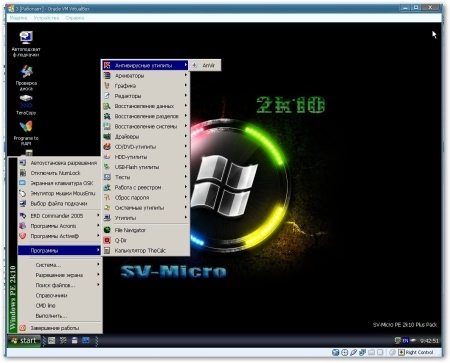This screenshot has height=363, width=450.
Task: Click the Right Control host key indicator
Action: 416,352
